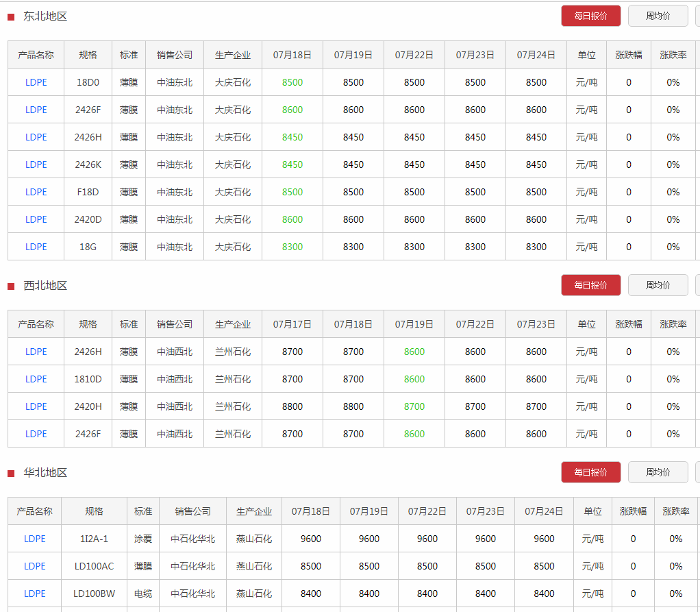Click the 华北地区 section heading
700x612 pixels.
tap(45, 473)
